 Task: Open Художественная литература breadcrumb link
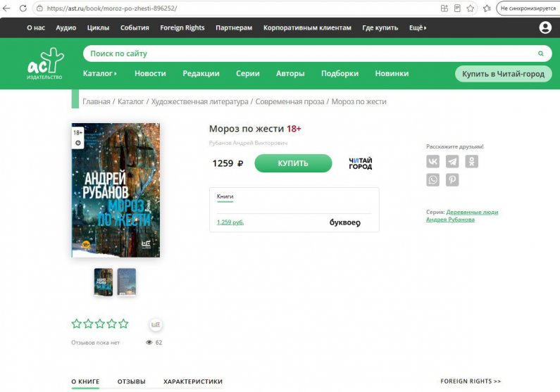coord(199,101)
